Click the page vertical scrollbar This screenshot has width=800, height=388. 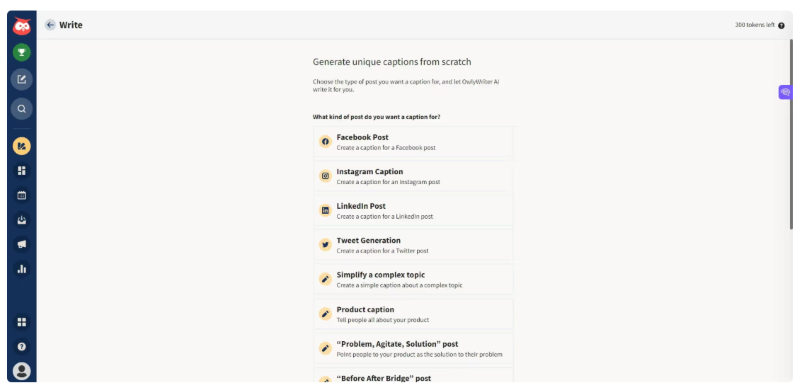pyautogui.click(x=791, y=134)
